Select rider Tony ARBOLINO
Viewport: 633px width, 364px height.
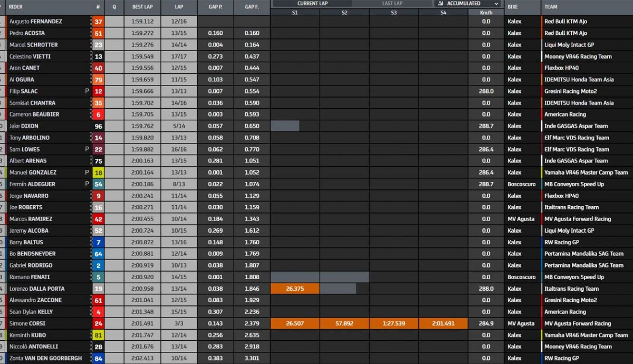coord(30,138)
